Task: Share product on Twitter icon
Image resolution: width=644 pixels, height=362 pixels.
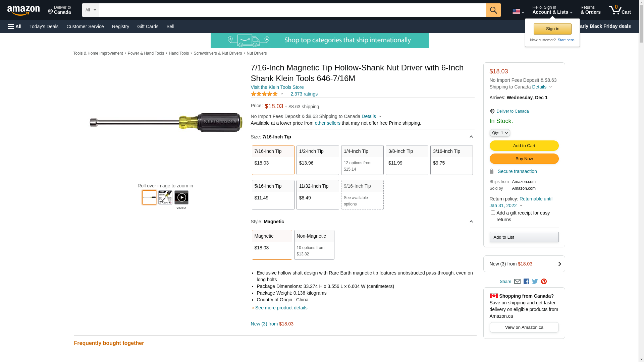Action: pyautogui.click(x=535, y=282)
